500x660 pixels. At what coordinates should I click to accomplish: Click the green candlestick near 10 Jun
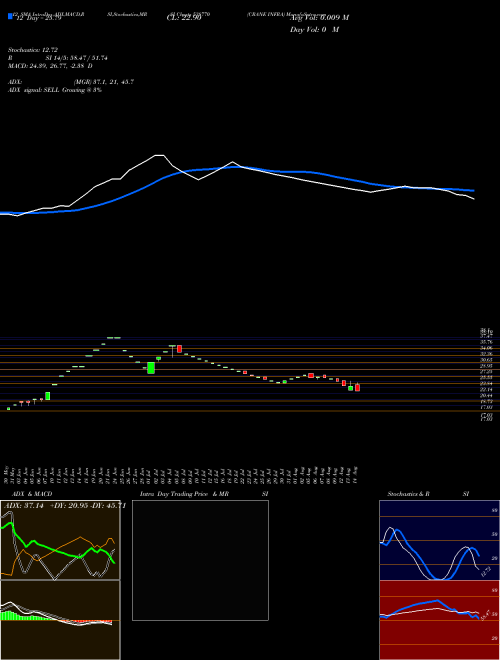[48, 396]
